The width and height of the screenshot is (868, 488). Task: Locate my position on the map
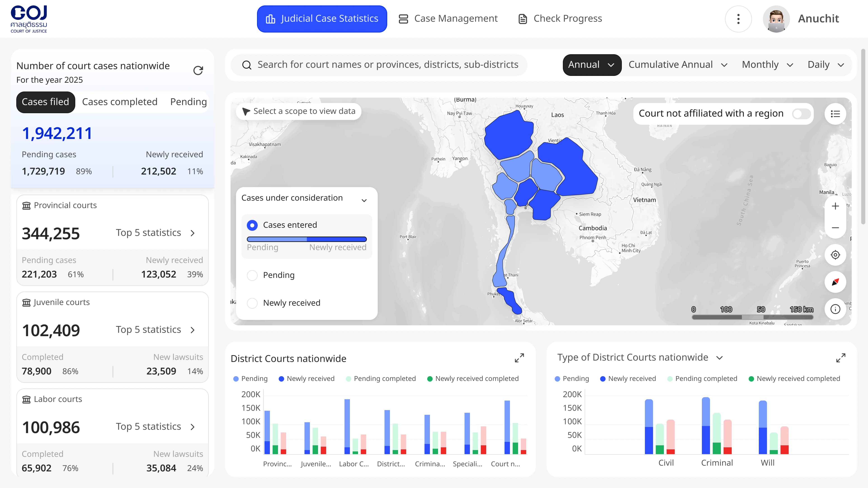click(835, 255)
